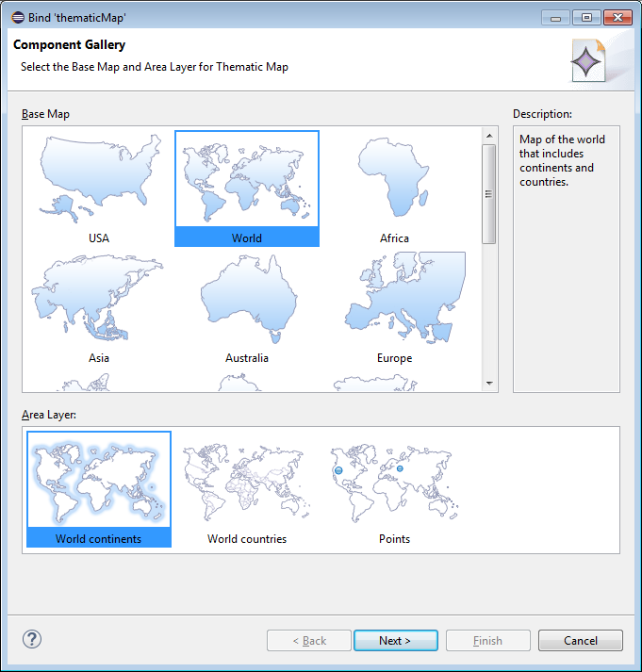Select the World base map thumbnail
This screenshot has width=642, height=672.
247,188
